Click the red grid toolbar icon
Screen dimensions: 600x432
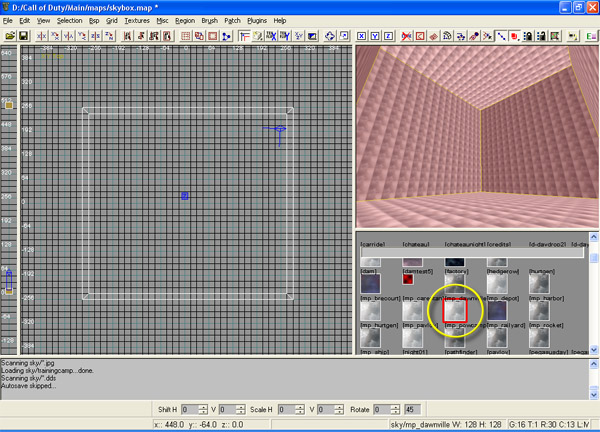[186, 36]
